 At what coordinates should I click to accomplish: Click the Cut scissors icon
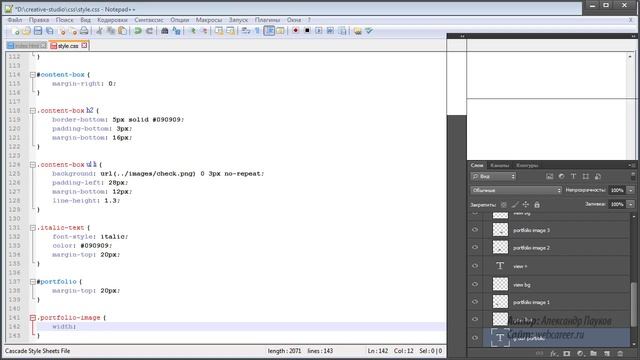coord(99,31)
